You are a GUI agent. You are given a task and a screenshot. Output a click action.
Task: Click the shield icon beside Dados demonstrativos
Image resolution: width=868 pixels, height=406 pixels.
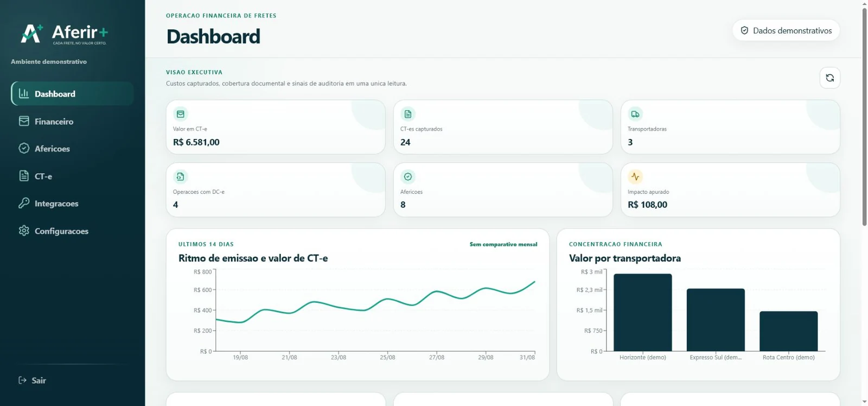click(744, 30)
